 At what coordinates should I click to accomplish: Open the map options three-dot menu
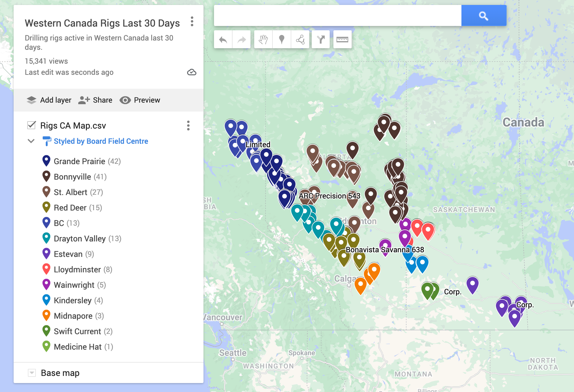click(x=192, y=22)
